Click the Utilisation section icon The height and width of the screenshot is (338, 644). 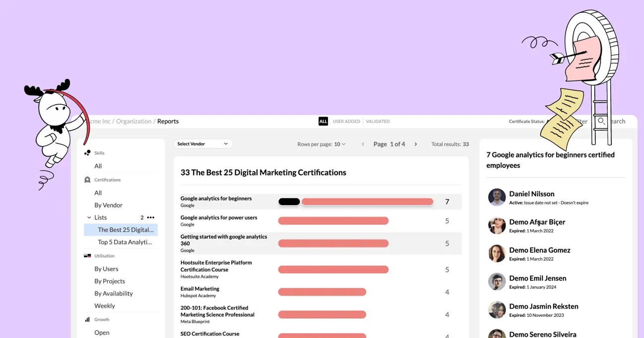[x=88, y=256]
